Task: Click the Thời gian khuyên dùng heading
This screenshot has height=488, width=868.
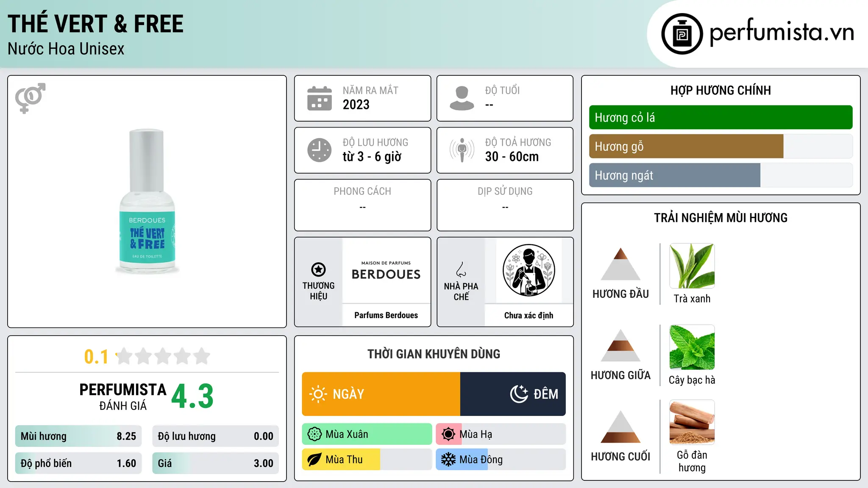Action: pos(434,354)
